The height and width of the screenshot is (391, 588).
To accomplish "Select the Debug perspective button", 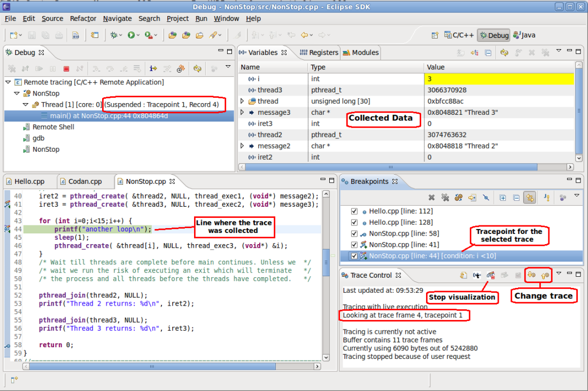I will click(x=494, y=35).
